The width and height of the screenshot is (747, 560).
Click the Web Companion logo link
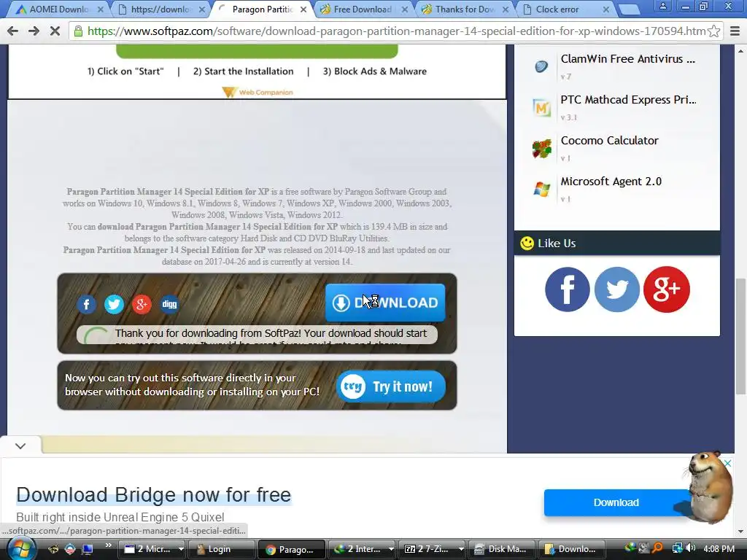tap(258, 92)
